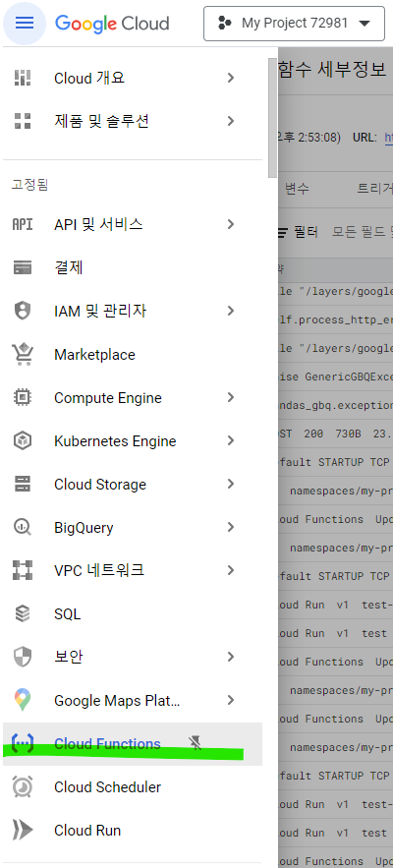
Task: Expand the IAM 및 관리자 submenu chevron
Action: tap(231, 311)
